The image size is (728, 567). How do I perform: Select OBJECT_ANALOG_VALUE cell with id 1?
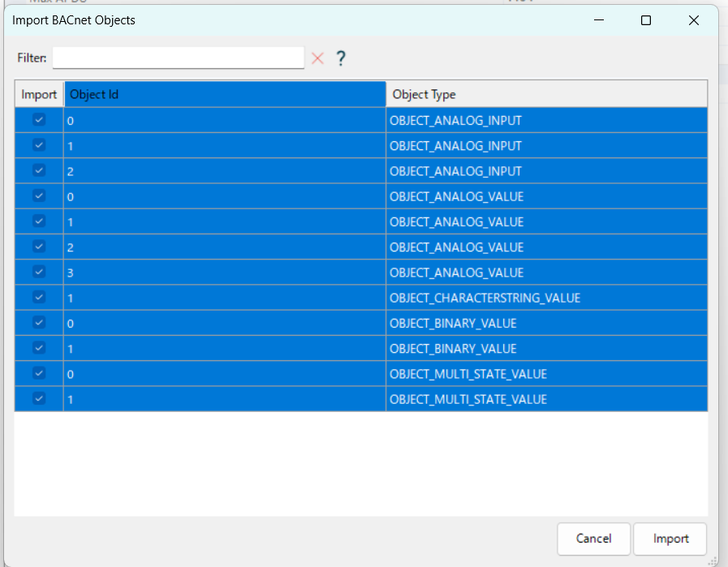[x=546, y=221]
